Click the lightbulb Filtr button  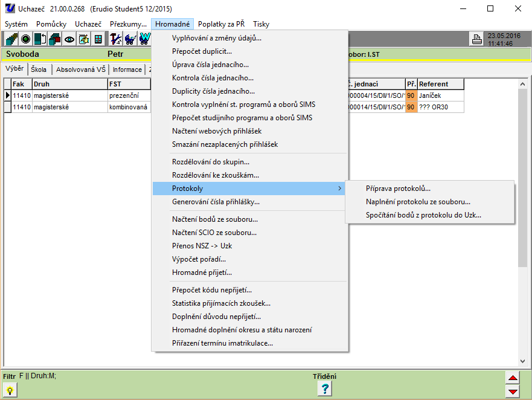coord(10,390)
